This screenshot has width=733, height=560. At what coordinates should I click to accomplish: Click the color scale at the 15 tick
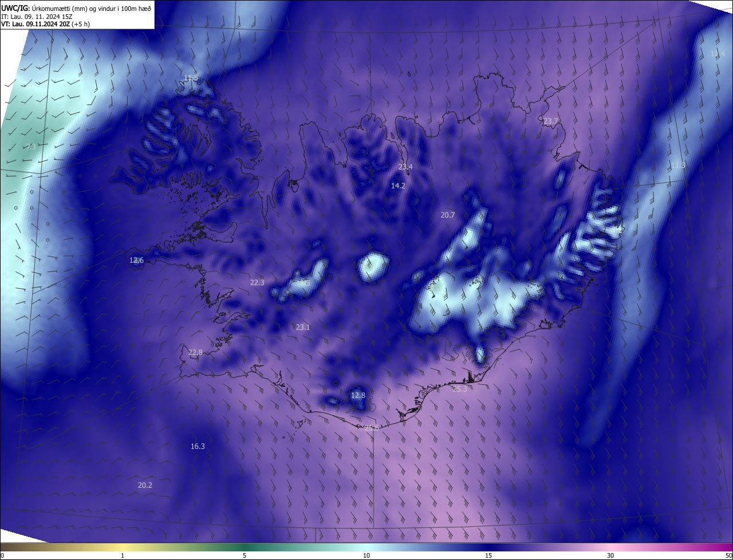coord(488,555)
